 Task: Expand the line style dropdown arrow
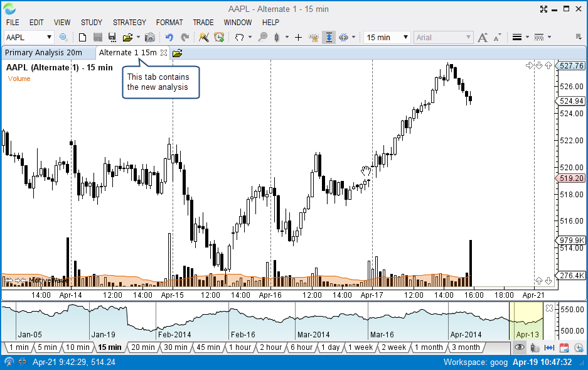549,37
